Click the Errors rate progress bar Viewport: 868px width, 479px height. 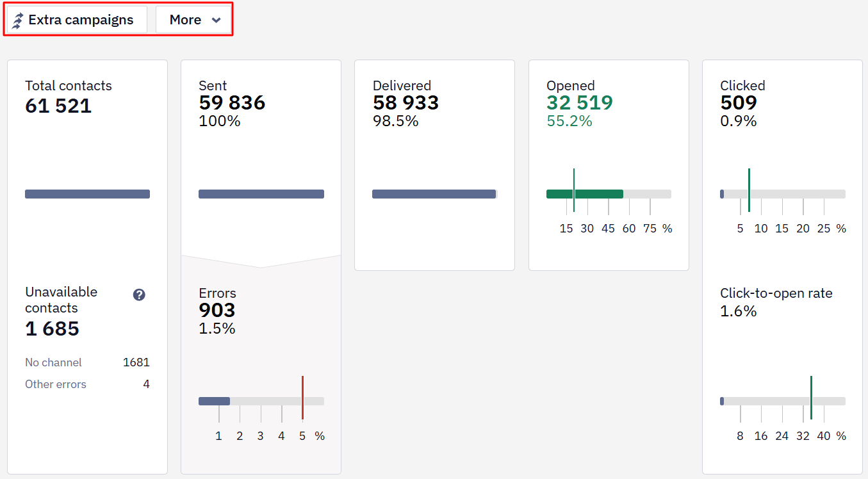point(261,402)
